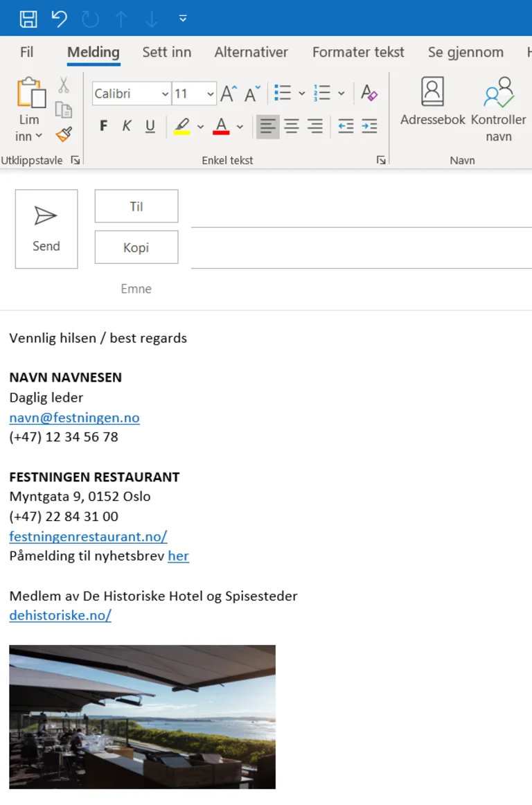The width and height of the screenshot is (532, 805).
Task: Toggle italic formatting (K)
Action: [127, 126]
